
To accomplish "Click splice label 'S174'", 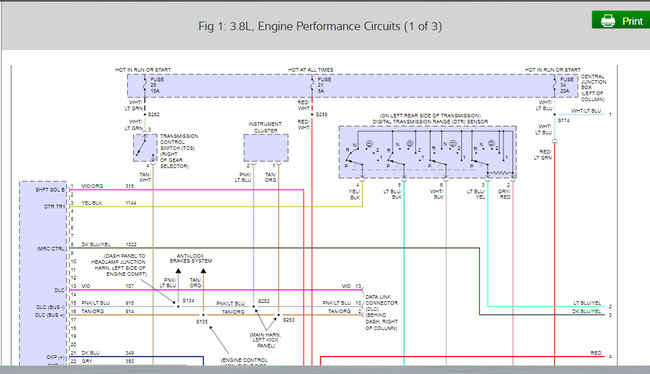I will tap(564, 121).
